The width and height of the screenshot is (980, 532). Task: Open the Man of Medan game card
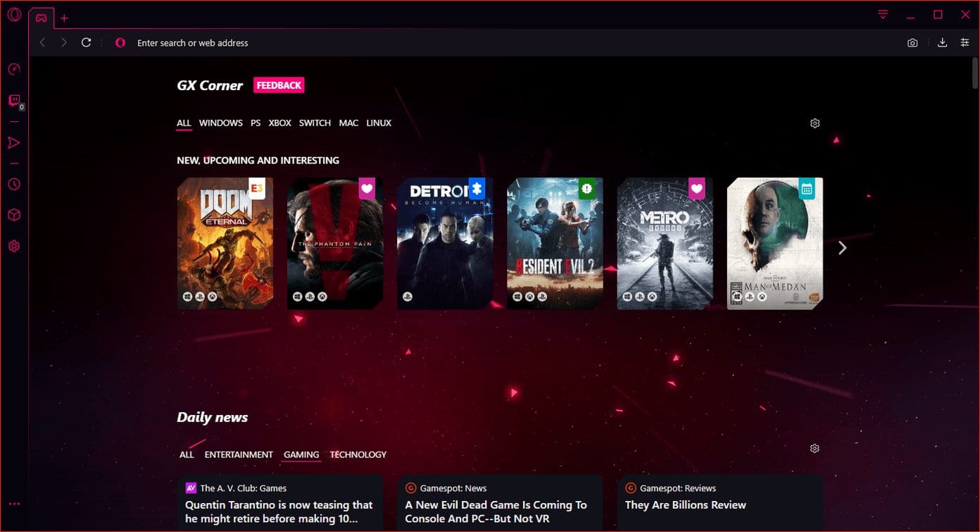(774, 243)
